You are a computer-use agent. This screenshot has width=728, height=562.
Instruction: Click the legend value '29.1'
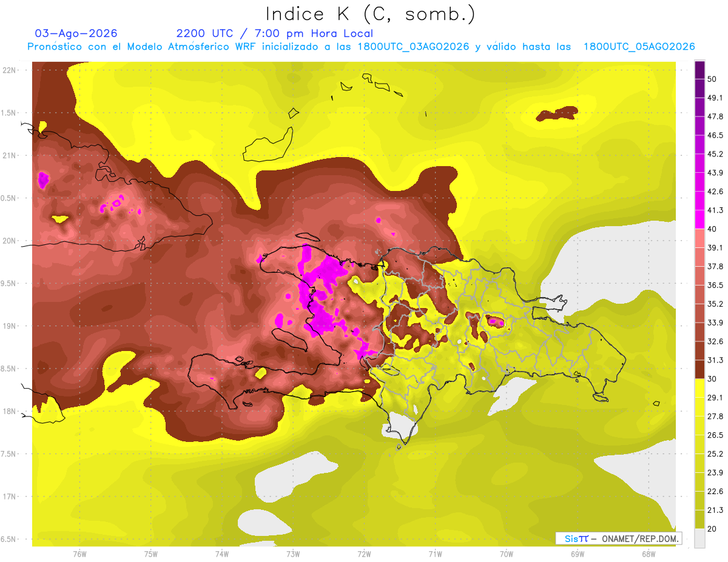click(715, 397)
